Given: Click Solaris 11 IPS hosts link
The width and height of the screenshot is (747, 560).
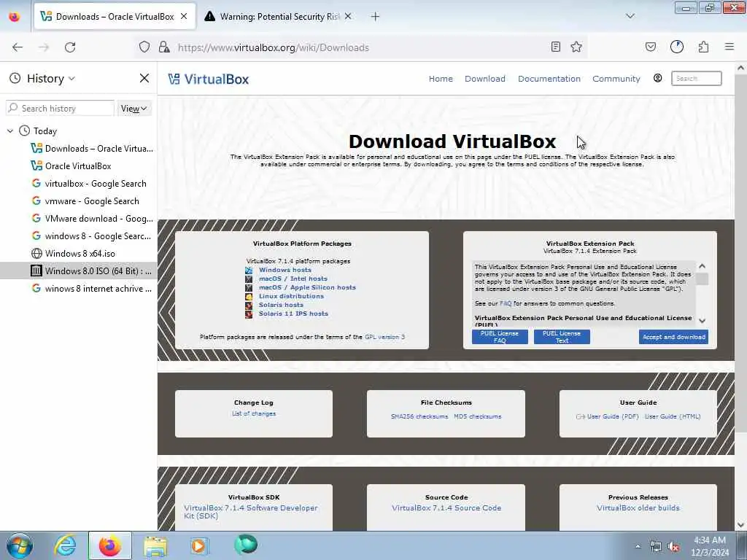Looking at the screenshot, I should pyautogui.click(x=293, y=314).
